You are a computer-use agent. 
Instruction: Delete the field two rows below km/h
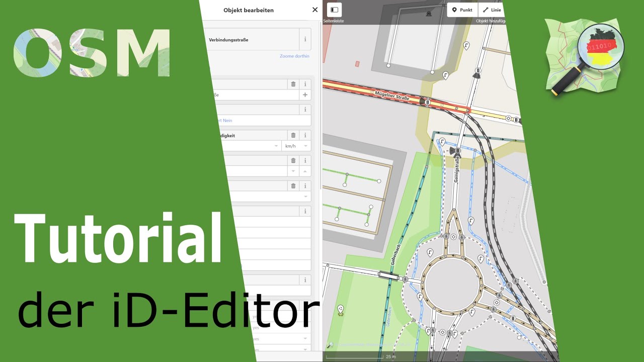293,186
